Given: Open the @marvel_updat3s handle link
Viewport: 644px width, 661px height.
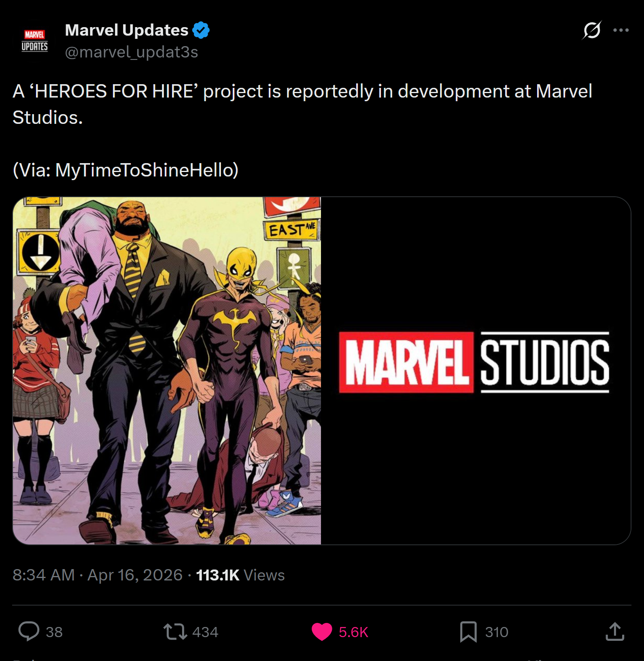Looking at the screenshot, I should point(132,52).
